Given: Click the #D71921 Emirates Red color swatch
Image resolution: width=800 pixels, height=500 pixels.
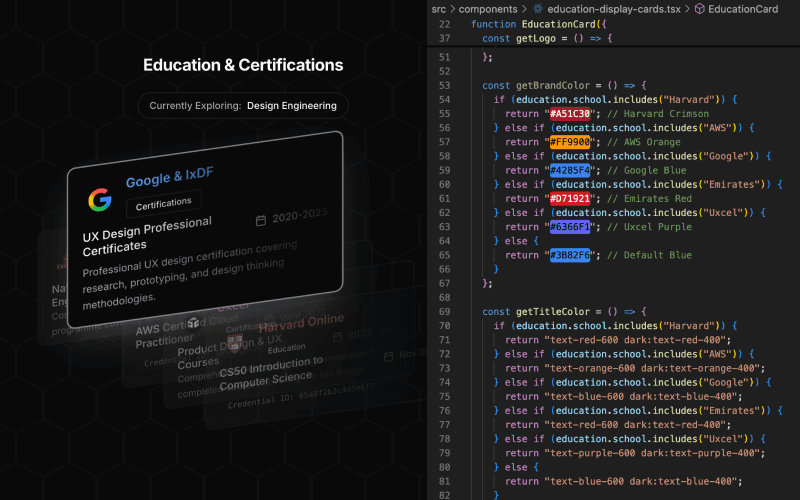Looking at the screenshot, I should (570, 198).
